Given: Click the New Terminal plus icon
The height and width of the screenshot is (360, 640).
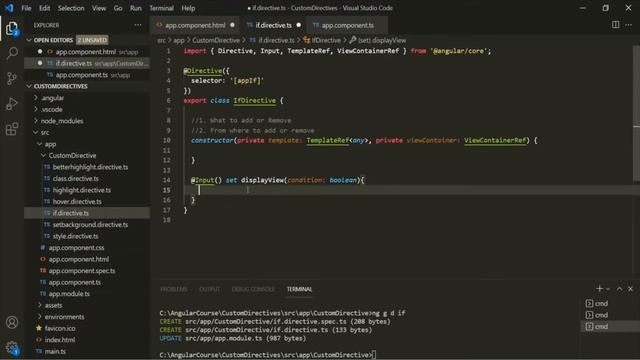Looking at the screenshot, I should pos(599,289).
